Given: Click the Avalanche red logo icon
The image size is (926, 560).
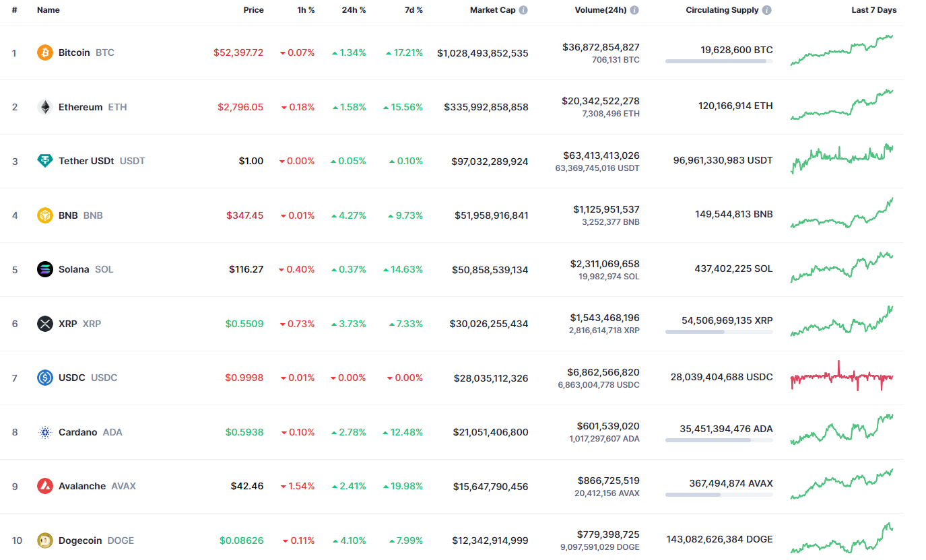Looking at the screenshot, I should coord(45,486).
